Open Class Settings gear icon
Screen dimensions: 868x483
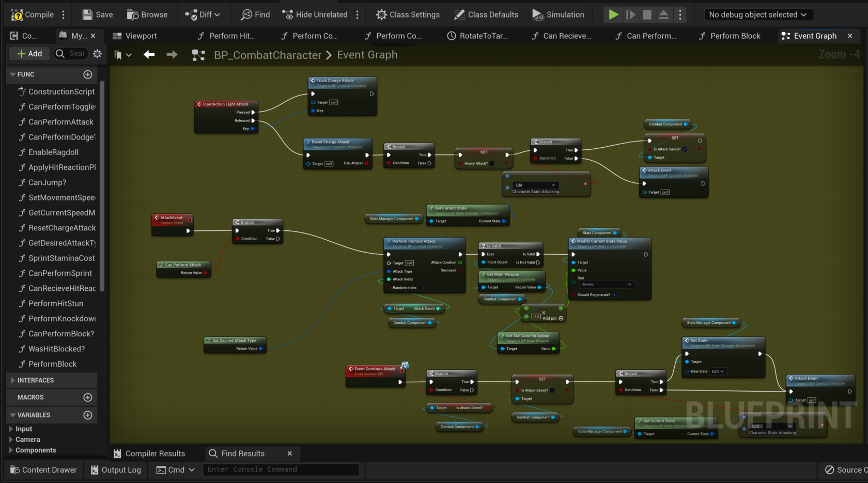(381, 15)
